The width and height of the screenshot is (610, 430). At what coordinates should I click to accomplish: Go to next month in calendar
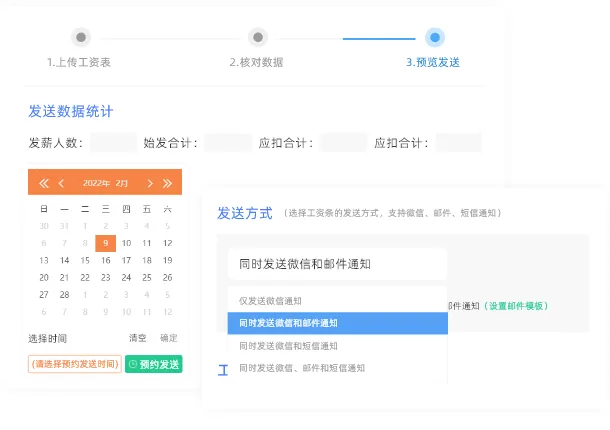coord(150,183)
